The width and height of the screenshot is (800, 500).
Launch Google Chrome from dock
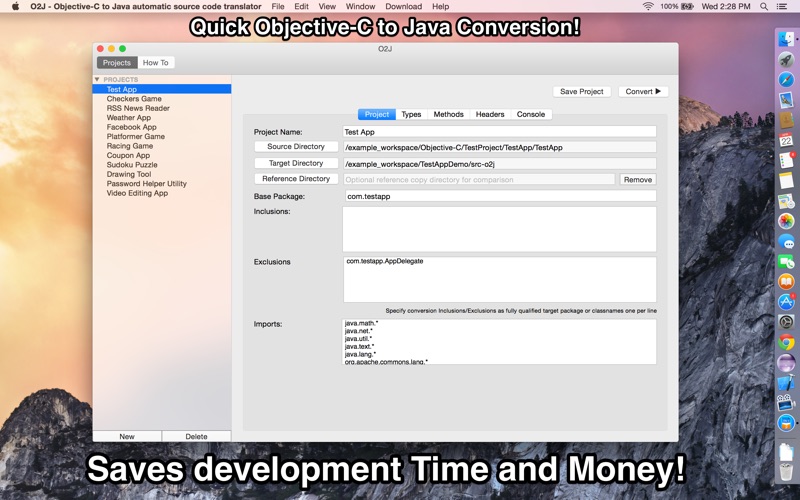tap(786, 342)
